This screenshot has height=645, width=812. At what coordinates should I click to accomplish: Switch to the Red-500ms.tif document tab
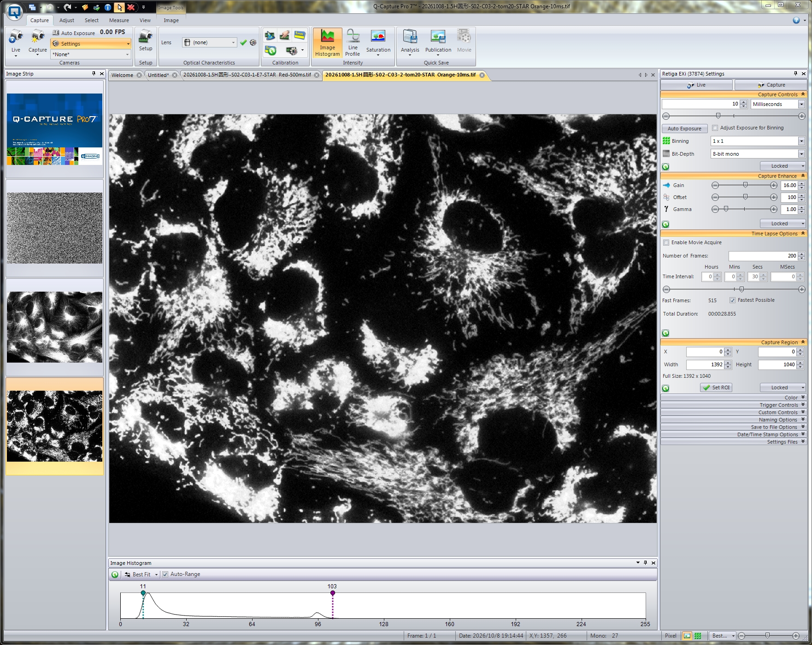(x=248, y=75)
